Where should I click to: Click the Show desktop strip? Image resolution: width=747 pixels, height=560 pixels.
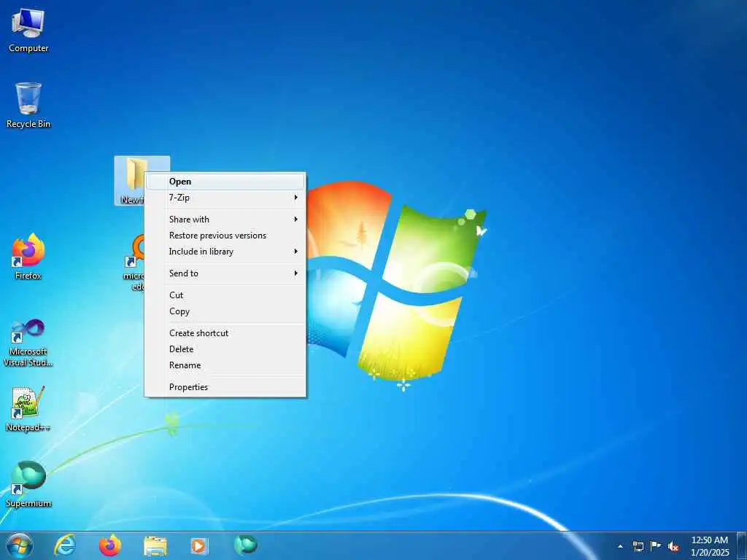(x=742, y=546)
